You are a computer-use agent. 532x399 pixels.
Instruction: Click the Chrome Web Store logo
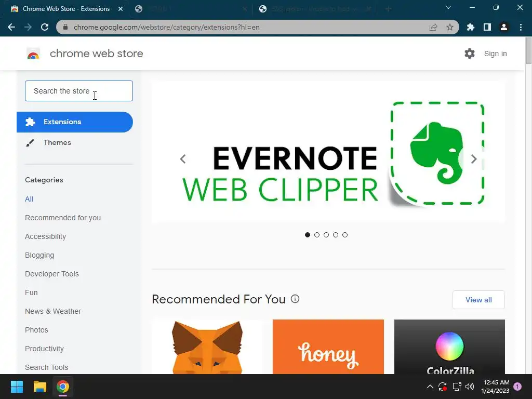33,54
